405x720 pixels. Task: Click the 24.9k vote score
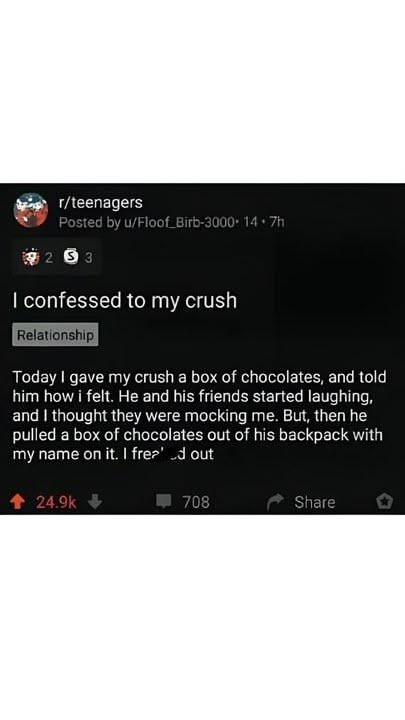click(x=56, y=502)
